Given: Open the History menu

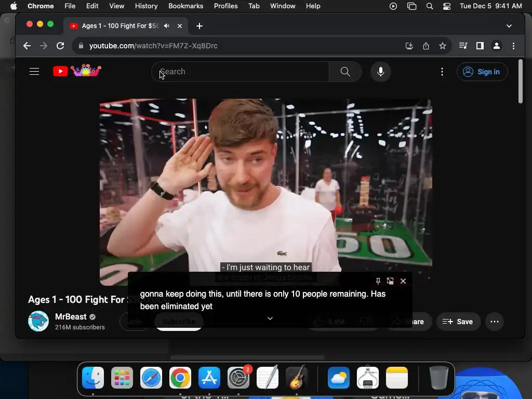Looking at the screenshot, I should (146, 6).
